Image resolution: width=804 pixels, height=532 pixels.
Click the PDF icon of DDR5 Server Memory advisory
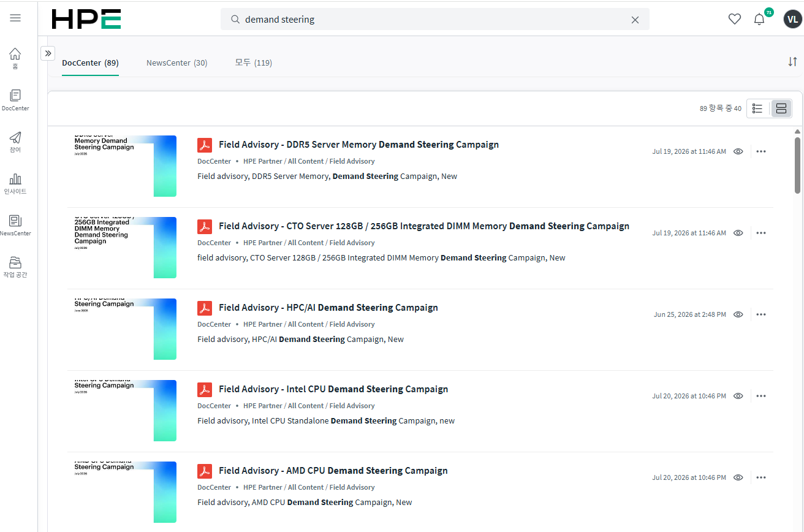205,145
